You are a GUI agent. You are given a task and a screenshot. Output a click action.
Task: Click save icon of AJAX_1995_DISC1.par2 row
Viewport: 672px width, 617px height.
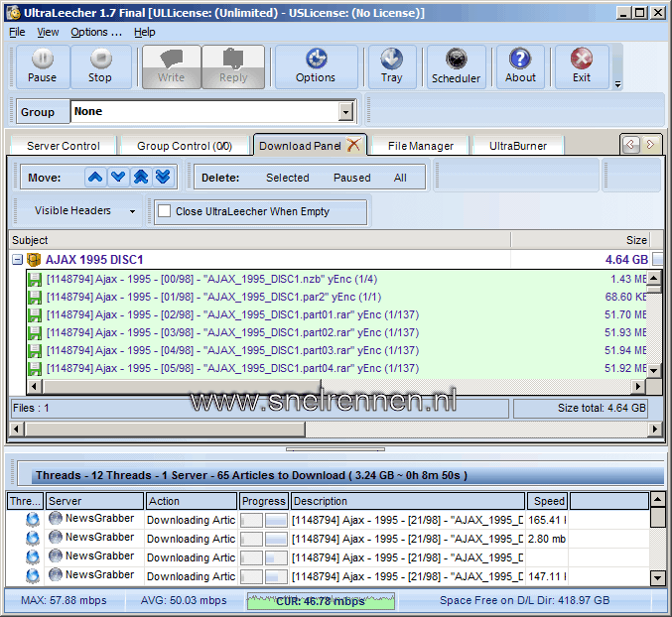coord(35,298)
